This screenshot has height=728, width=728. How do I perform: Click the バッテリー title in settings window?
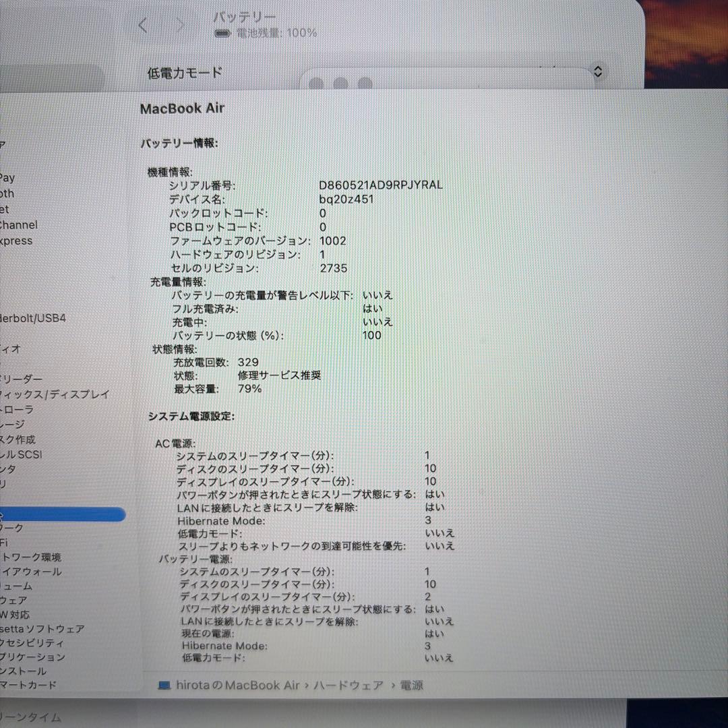click(x=245, y=17)
